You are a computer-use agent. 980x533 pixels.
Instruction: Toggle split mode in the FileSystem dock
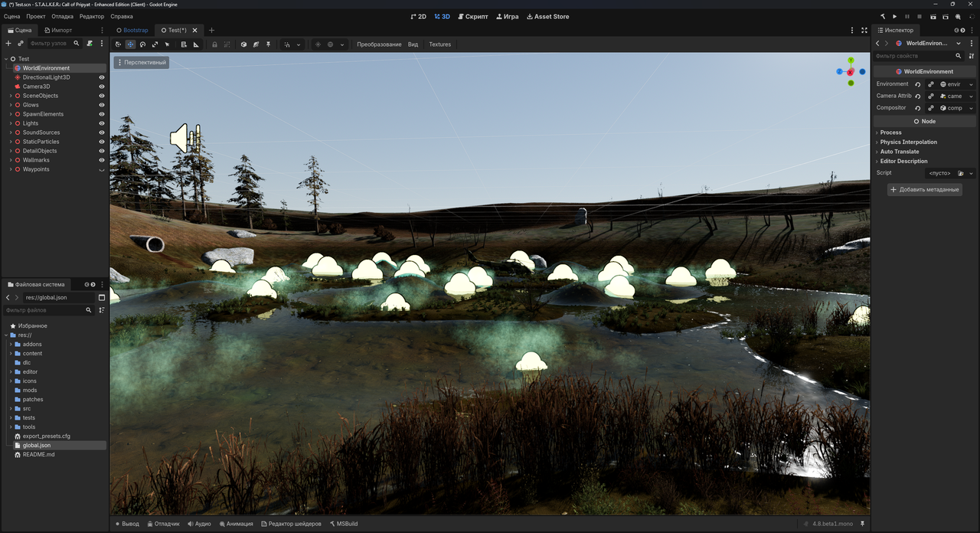tap(102, 297)
